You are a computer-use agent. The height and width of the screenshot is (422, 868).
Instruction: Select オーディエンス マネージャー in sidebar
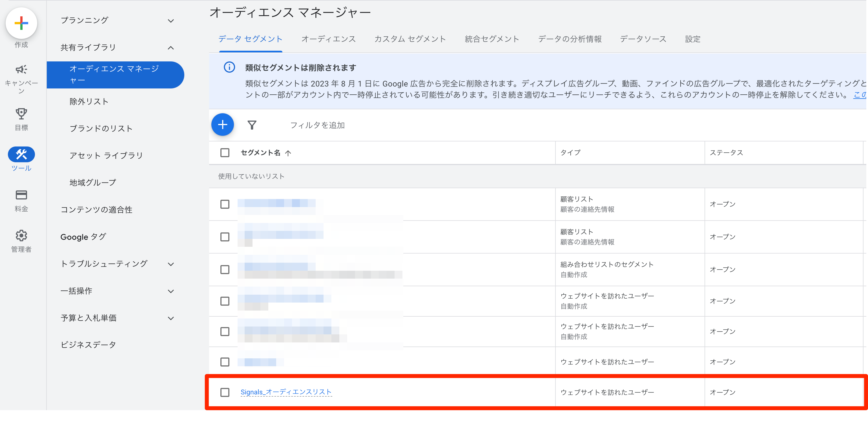(115, 75)
